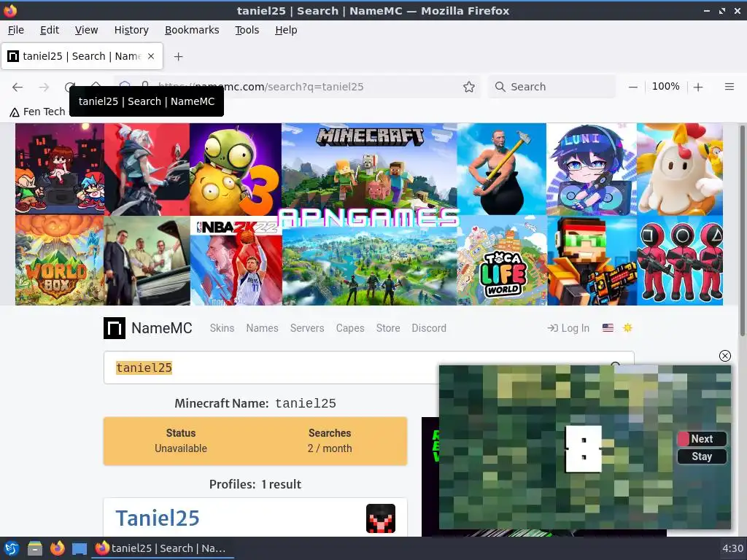This screenshot has width=747, height=560.
Task: Go to the Skins page
Action: 222,328
